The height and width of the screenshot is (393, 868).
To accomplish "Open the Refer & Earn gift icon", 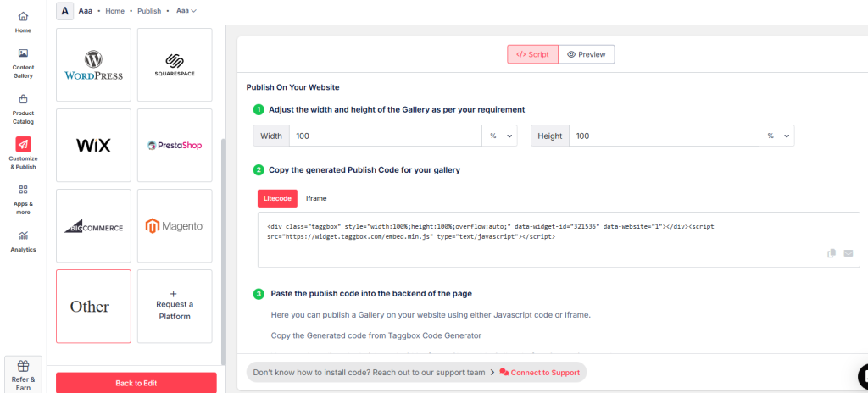I will coord(23,366).
